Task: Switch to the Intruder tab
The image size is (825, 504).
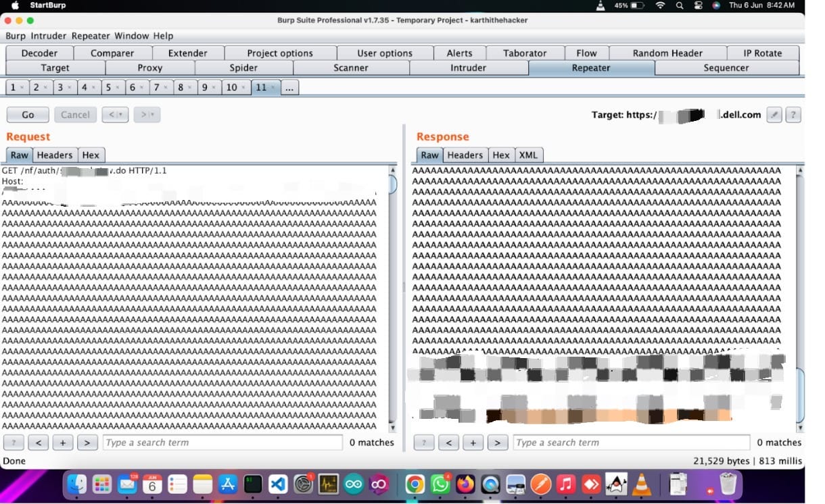Action: tap(467, 68)
